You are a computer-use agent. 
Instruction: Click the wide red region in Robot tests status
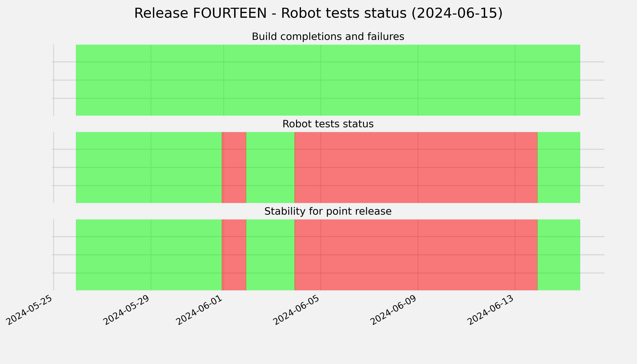416,167
